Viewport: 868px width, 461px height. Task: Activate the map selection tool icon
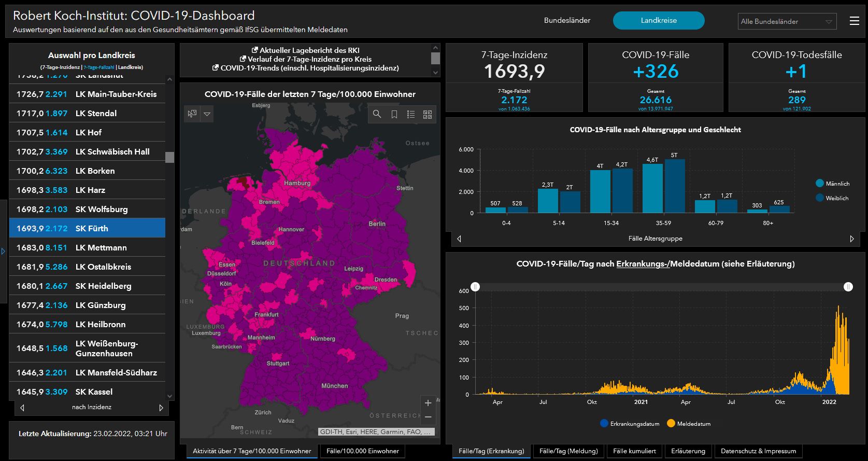192,114
